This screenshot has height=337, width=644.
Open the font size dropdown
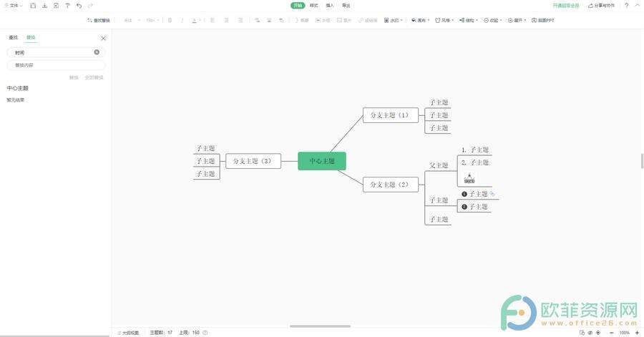pyautogui.click(x=153, y=20)
